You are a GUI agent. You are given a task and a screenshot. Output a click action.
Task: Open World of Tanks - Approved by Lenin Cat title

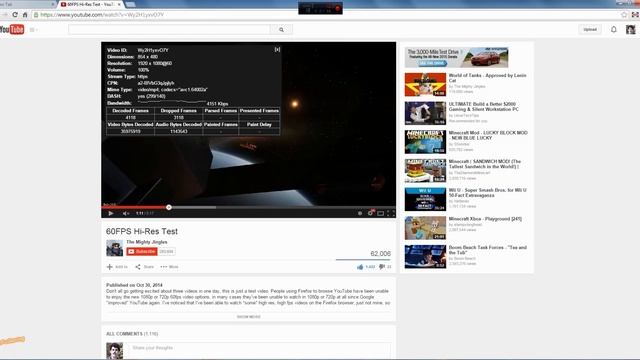click(x=487, y=78)
